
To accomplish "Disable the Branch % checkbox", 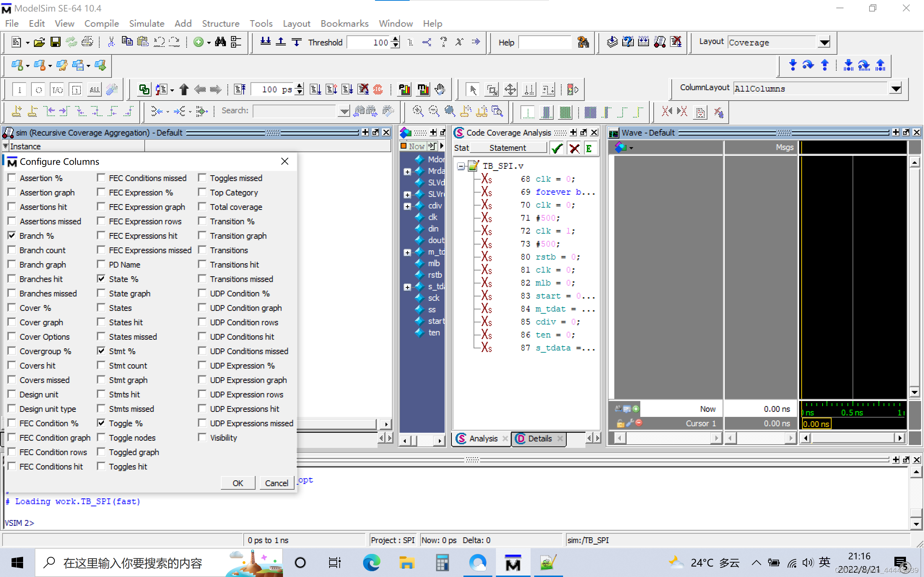I will click(x=12, y=235).
